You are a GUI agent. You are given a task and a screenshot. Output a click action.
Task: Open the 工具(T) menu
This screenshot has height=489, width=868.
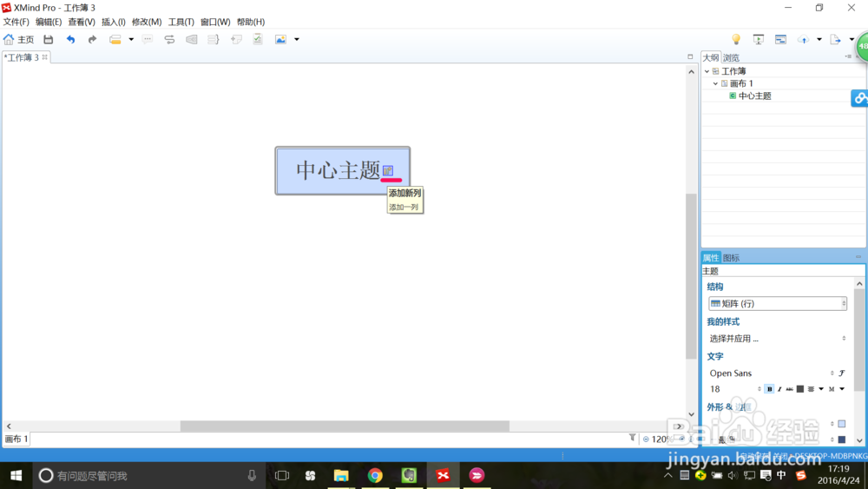pyautogui.click(x=181, y=22)
